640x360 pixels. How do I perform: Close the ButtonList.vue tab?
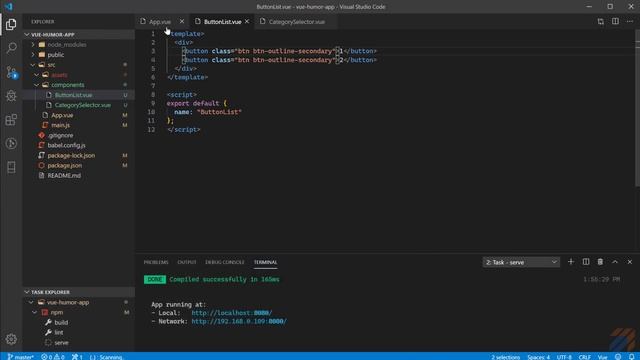[247, 21]
